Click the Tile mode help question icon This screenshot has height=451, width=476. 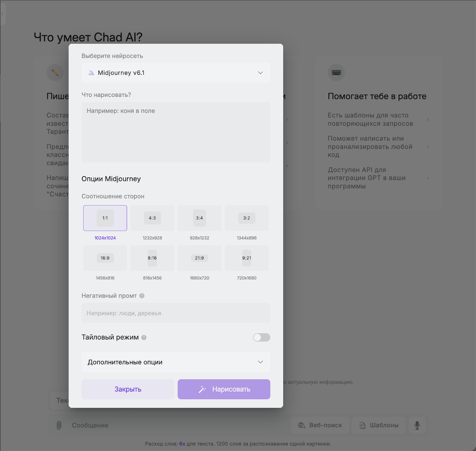(x=144, y=338)
